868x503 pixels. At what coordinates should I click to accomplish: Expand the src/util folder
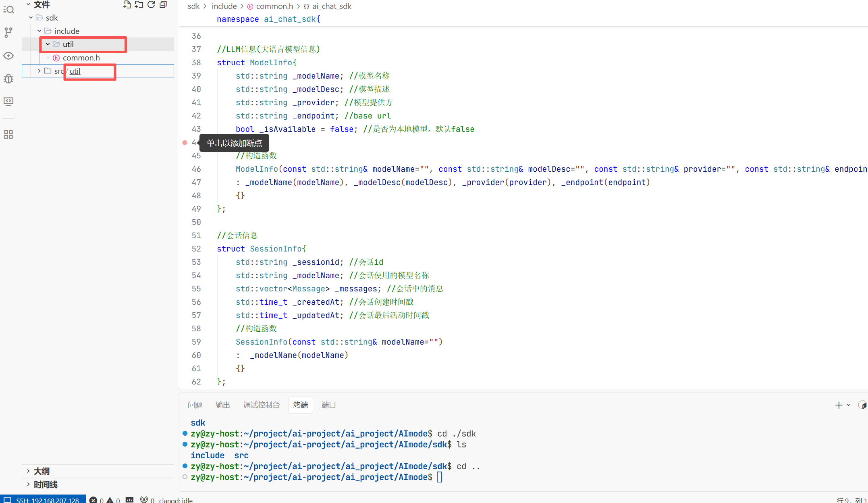point(39,71)
